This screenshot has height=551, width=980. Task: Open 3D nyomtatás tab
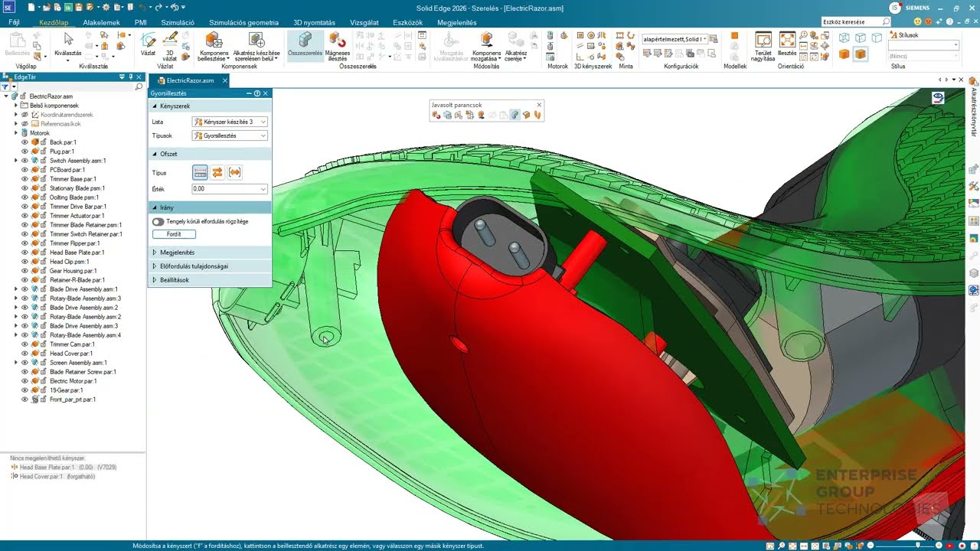[315, 22]
